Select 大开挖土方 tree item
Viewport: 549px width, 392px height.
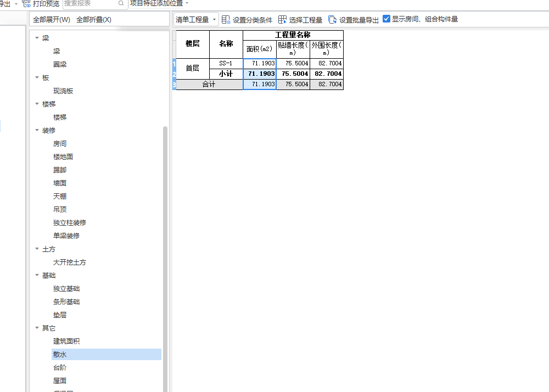[x=70, y=262]
